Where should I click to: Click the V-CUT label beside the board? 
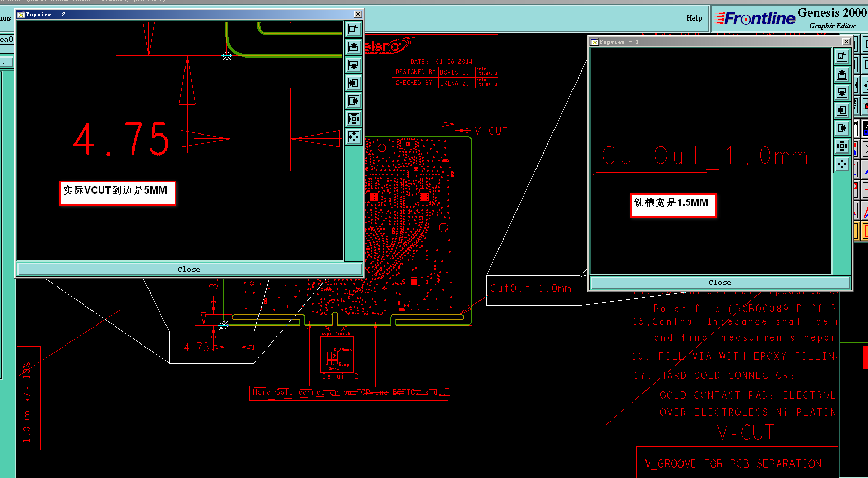pyautogui.click(x=491, y=131)
